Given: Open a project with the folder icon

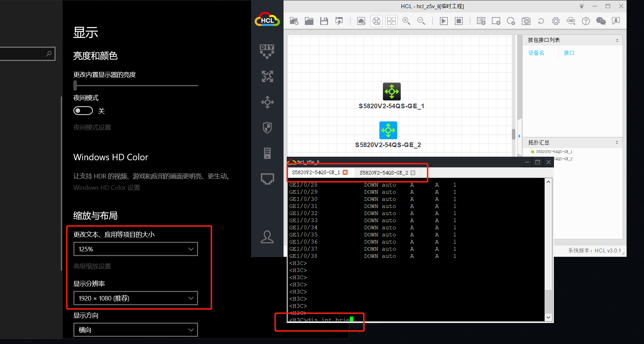Looking at the screenshot, I should coord(309,21).
